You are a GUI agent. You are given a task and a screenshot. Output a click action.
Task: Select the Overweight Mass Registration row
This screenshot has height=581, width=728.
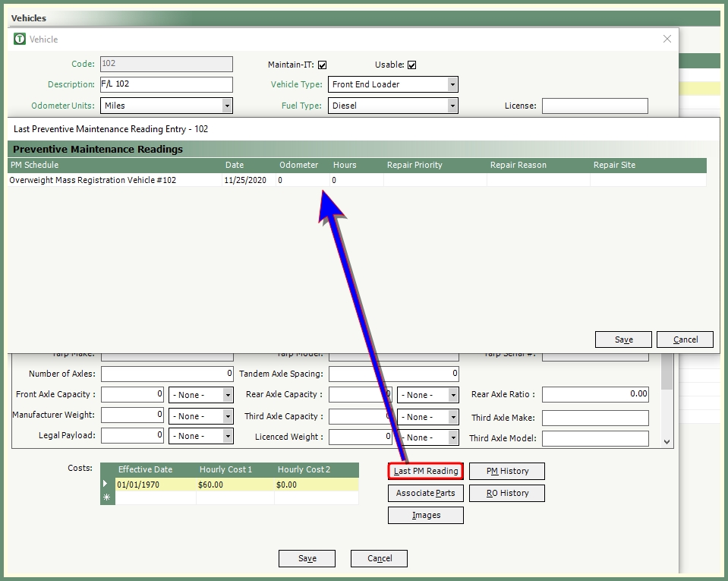click(93, 180)
